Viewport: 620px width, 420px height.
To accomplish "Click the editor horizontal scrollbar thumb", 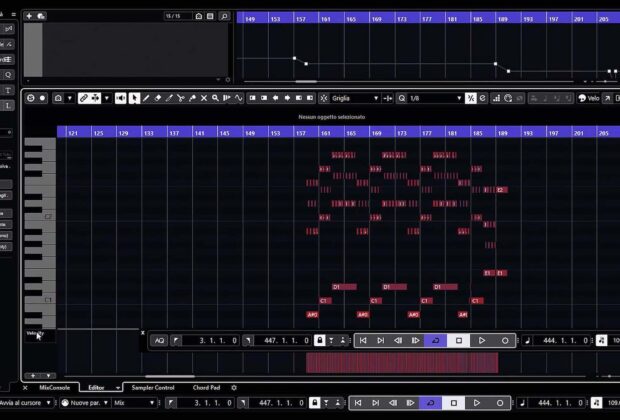I will coord(170,376).
